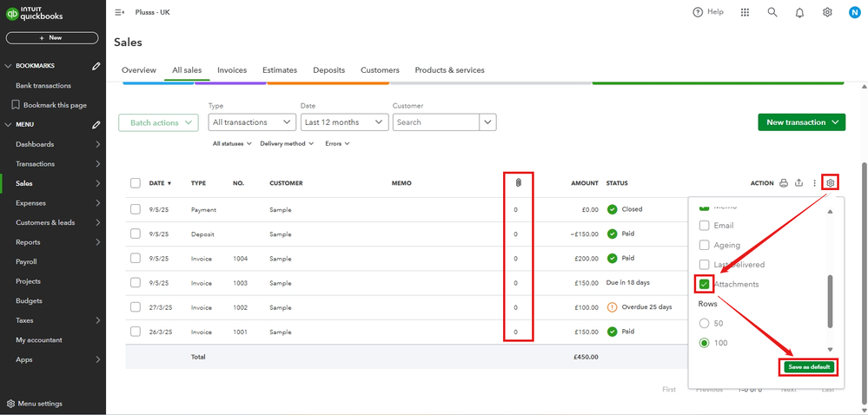This screenshot has width=868, height=415.
Task: Click the export icon beside print
Action: pyautogui.click(x=799, y=183)
